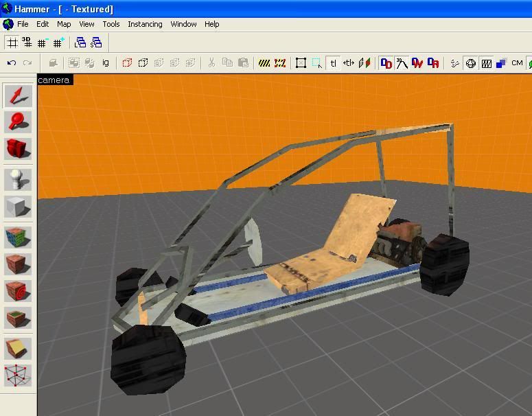Select the red arrow Selection tool
Screen dimensions: 532x416
click(19, 95)
